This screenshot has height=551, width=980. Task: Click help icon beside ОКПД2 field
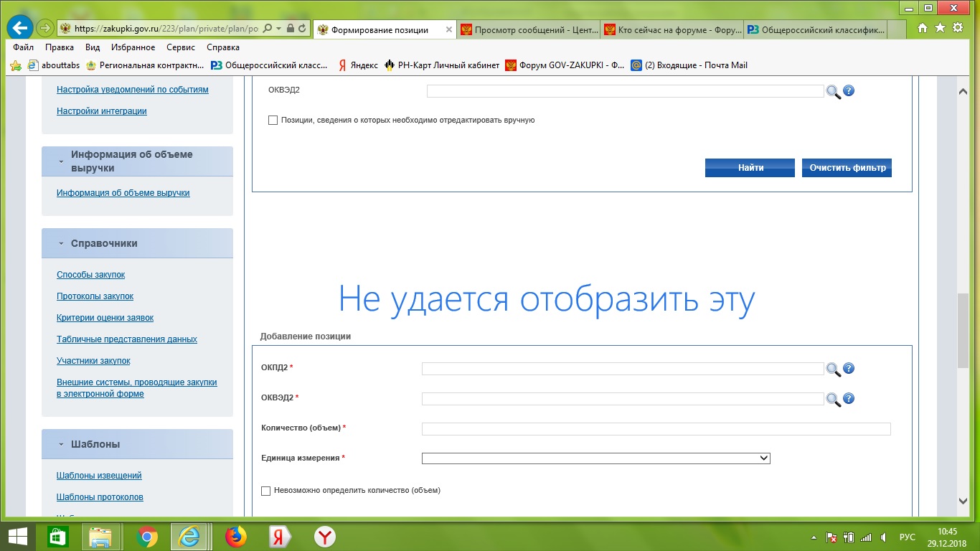(849, 369)
